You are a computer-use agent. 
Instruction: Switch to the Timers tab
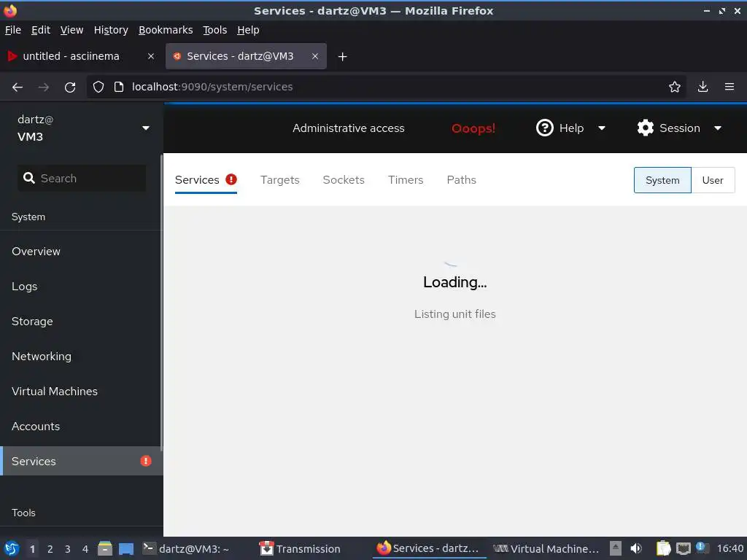(406, 180)
